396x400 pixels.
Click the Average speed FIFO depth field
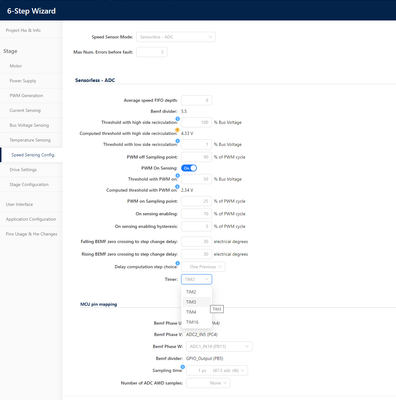[197, 100]
